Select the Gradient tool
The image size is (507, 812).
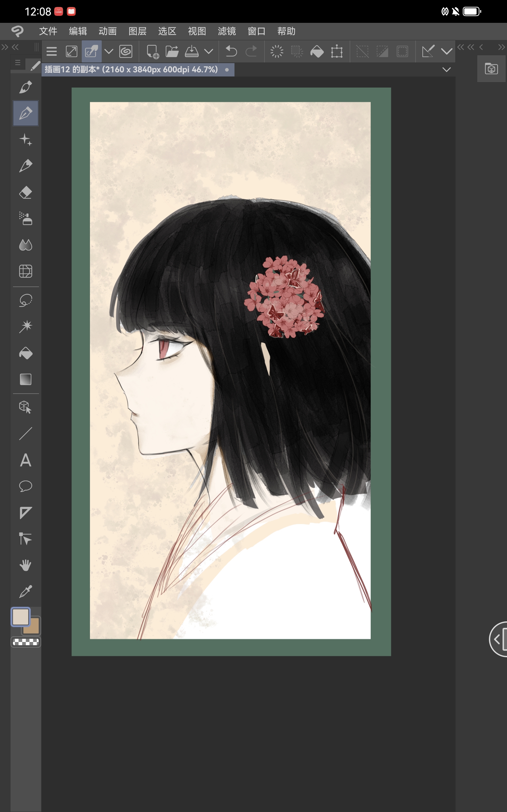(25, 379)
